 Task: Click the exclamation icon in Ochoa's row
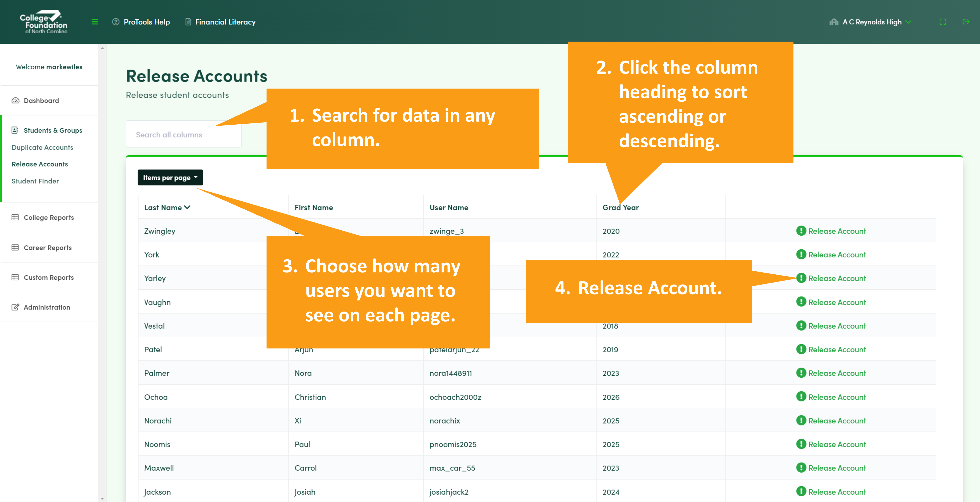801,397
